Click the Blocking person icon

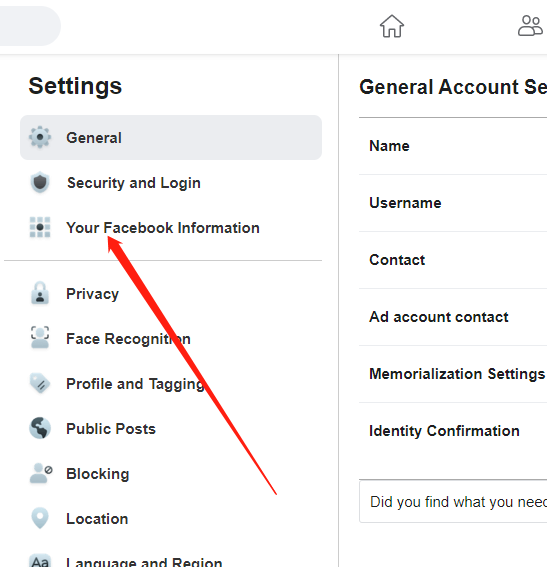pyautogui.click(x=41, y=473)
